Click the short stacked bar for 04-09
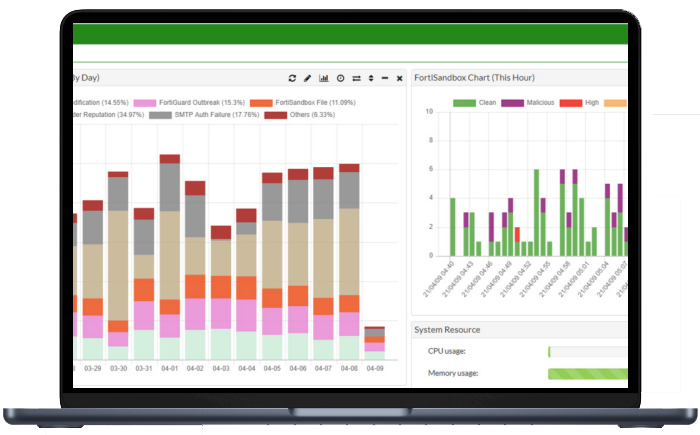Image resolution: width=700 pixels, height=435 pixels. [375, 343]
